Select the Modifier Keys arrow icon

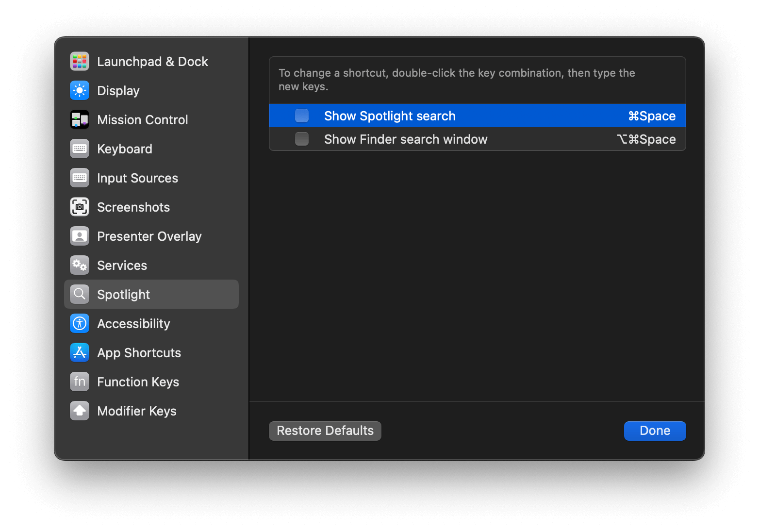pos(80,411)
